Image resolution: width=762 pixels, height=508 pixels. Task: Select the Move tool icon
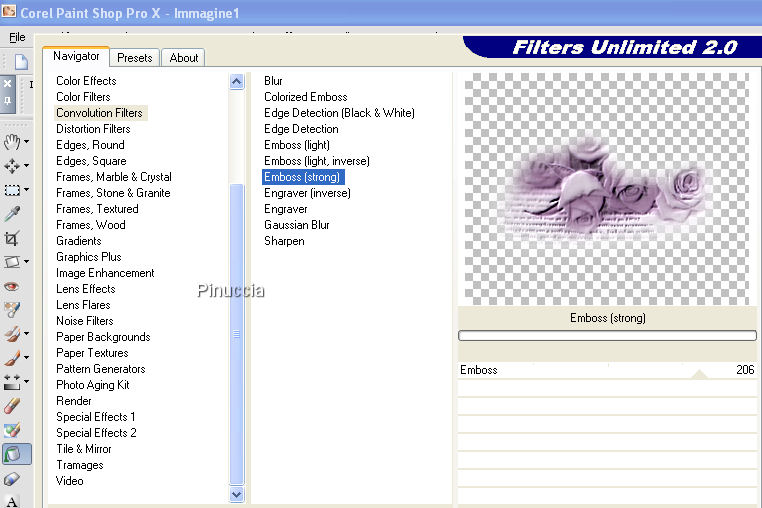click(x=12, y=165)
